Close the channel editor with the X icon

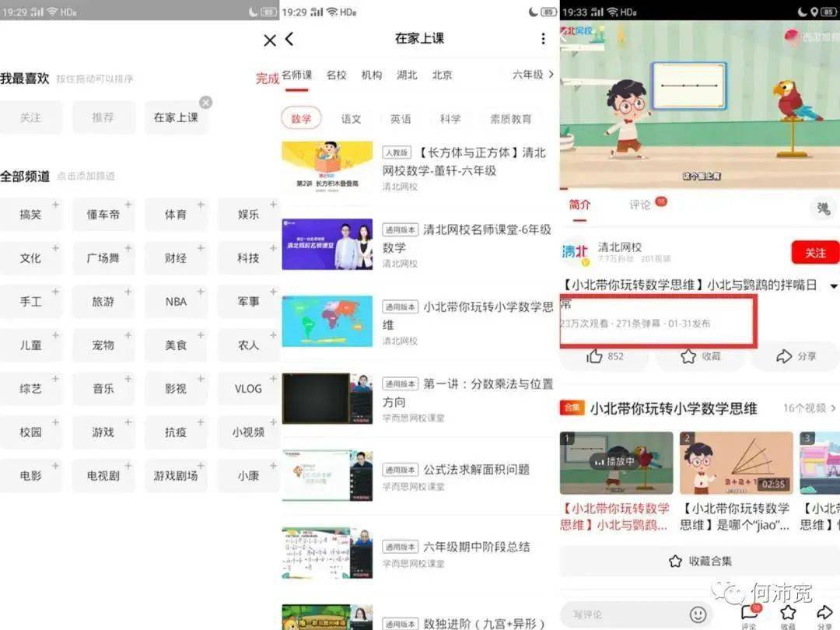coord(270,40)
